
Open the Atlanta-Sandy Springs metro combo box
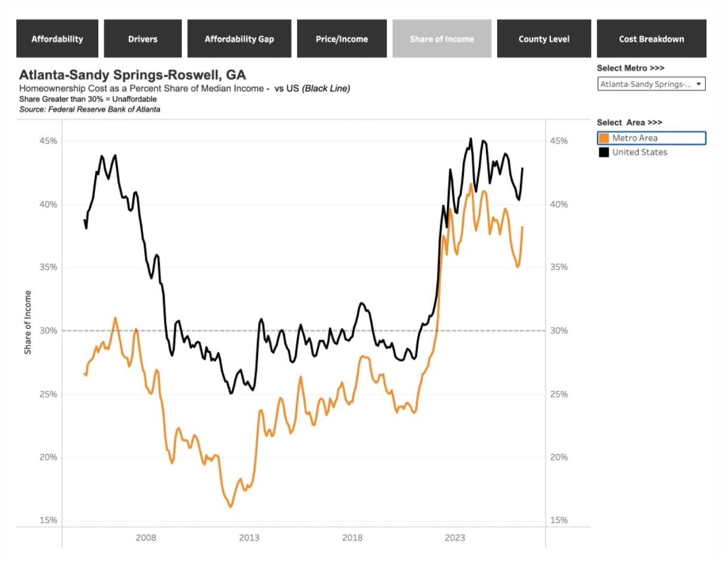point(652,84)
